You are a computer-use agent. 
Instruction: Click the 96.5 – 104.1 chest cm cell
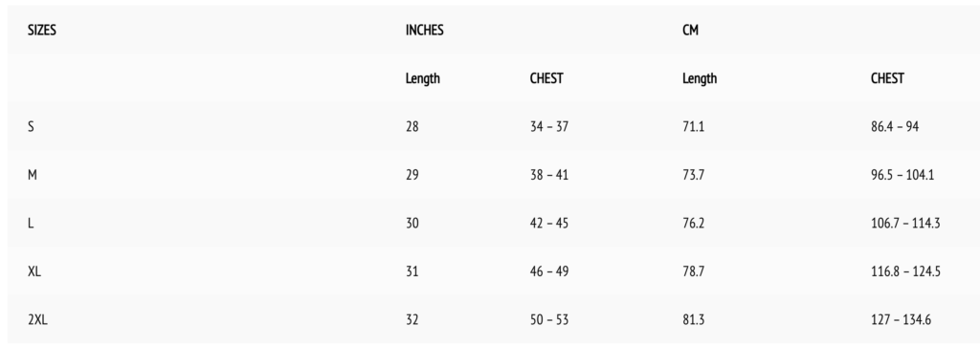(902, 175)
